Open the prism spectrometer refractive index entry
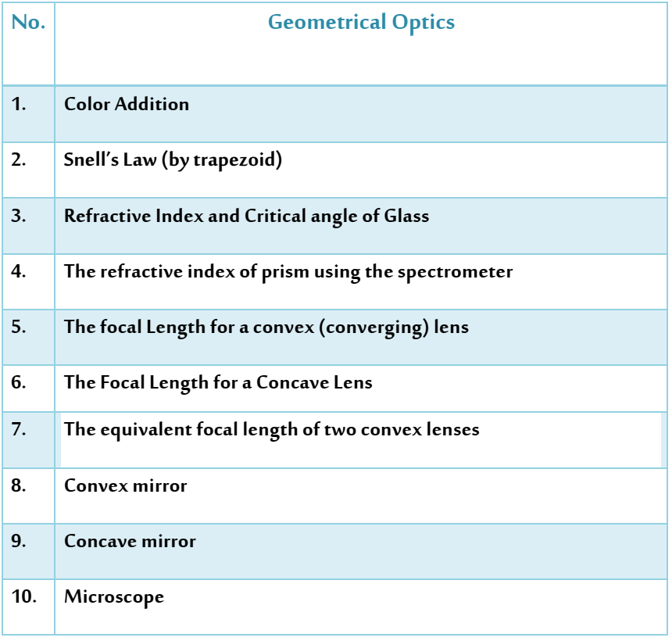Screen dimensions: 672x641 288,272
